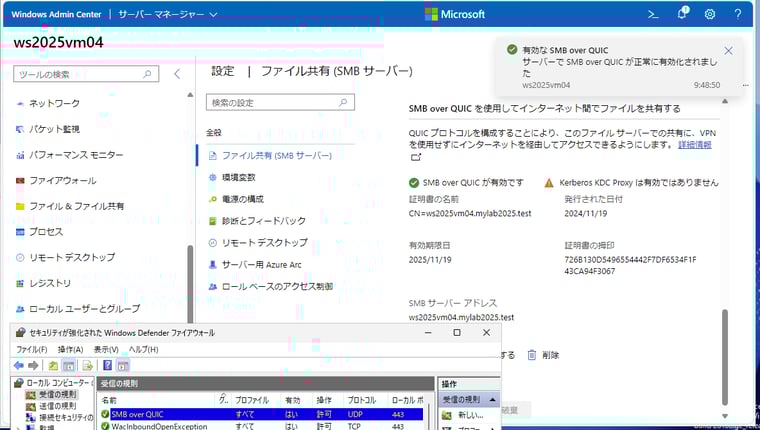The height and width of the screenshot is (430, 760).
Task: Click the Back arrow in Firewall toolbar
Action: 18,366
